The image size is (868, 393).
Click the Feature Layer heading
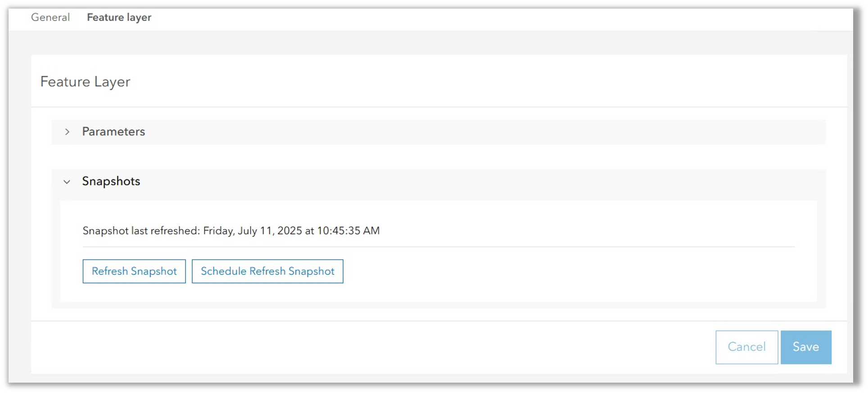[85, 81]
